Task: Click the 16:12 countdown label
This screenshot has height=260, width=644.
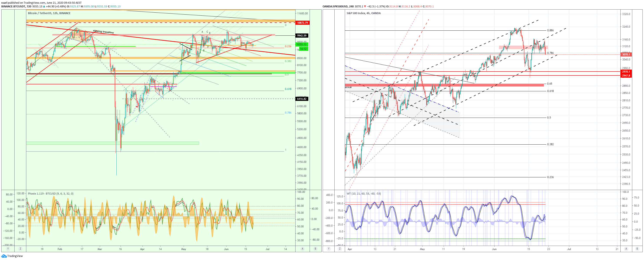Action: [x=303, y=49]
